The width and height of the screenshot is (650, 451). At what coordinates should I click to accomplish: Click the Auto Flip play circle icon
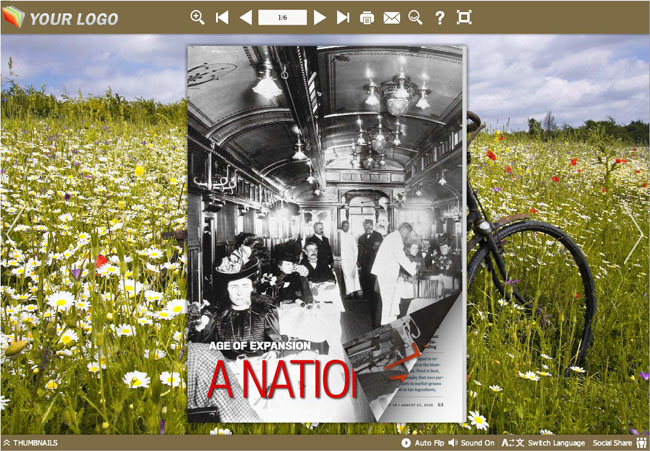406,442
